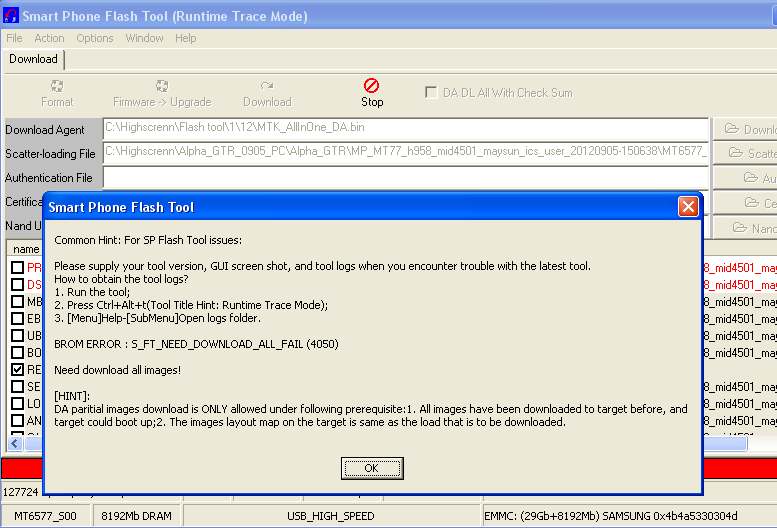Click the 'Need download all images!' text
Image resolution: width=777 pixels, height=528 pixels.
(x=117, y=370)
